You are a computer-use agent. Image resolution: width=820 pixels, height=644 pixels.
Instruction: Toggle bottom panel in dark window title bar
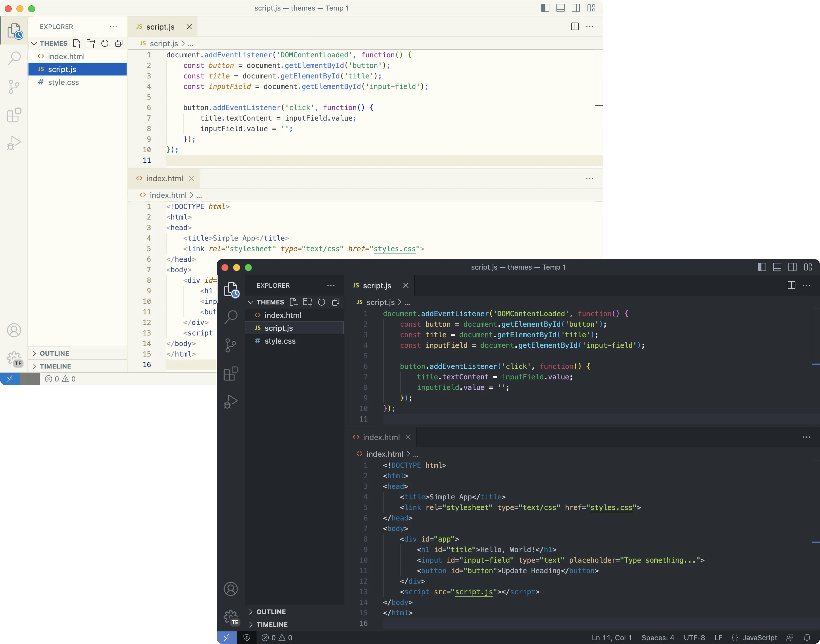(x=777, y=267)
